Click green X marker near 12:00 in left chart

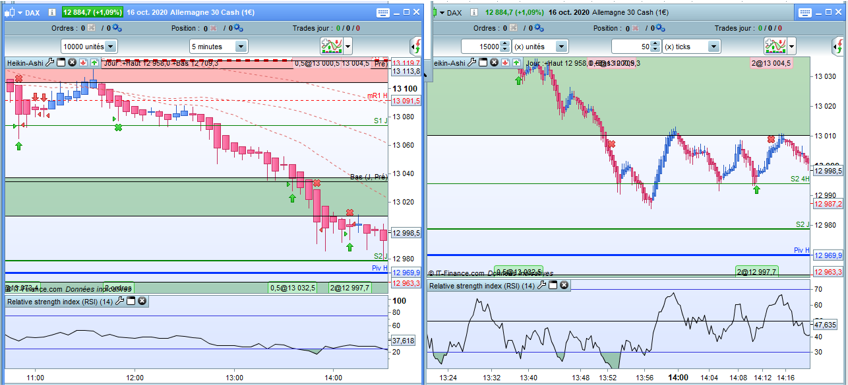(x=117, y=127)
